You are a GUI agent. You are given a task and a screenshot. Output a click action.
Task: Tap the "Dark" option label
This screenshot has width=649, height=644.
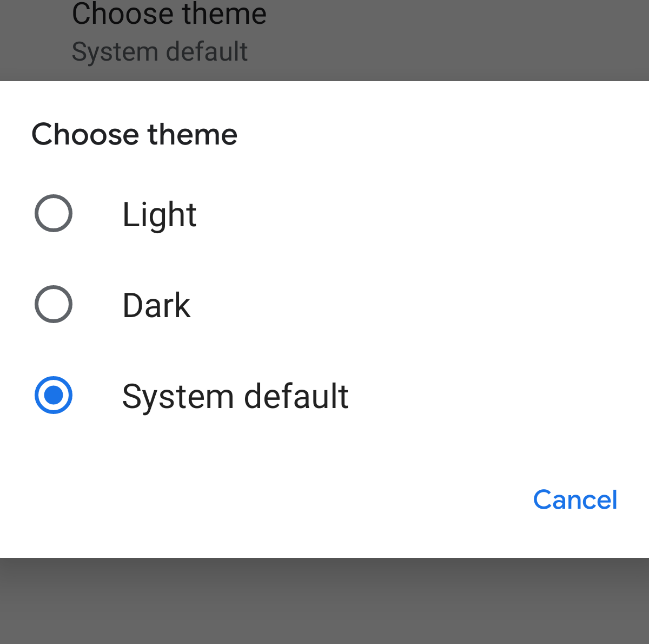tap(156, 305)
